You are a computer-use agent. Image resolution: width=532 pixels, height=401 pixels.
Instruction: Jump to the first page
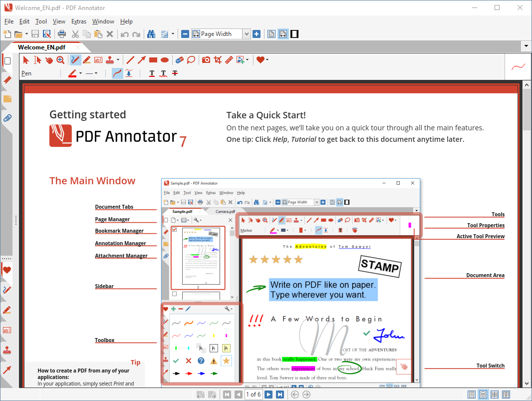click(227, 395)
